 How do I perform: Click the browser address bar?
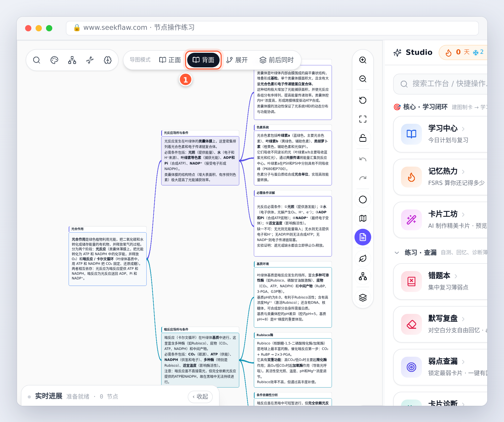(272, 28)
